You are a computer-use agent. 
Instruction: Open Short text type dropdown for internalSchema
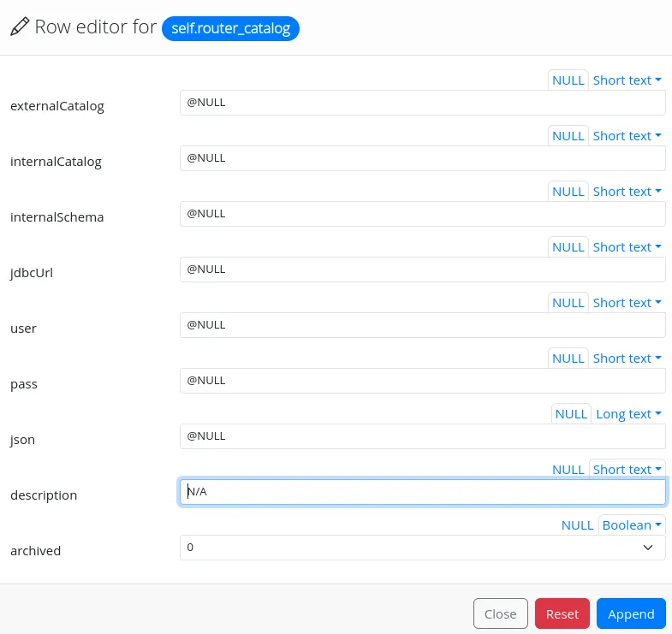point(627,192)
